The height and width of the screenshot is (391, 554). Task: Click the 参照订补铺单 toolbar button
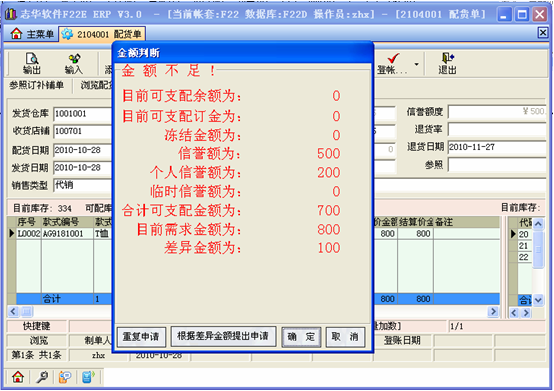tap(36, 85)
